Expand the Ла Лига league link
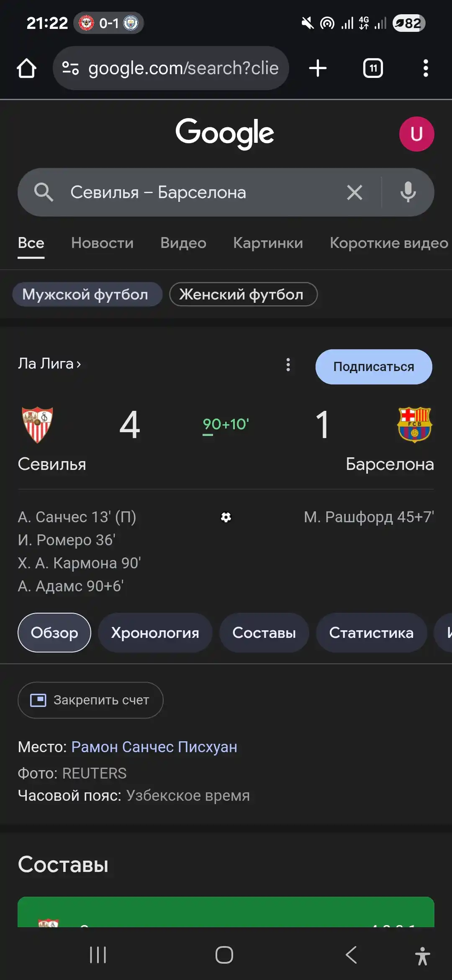Image resolution: width=452 pixels, height=980 pixels. click(49, 364)
